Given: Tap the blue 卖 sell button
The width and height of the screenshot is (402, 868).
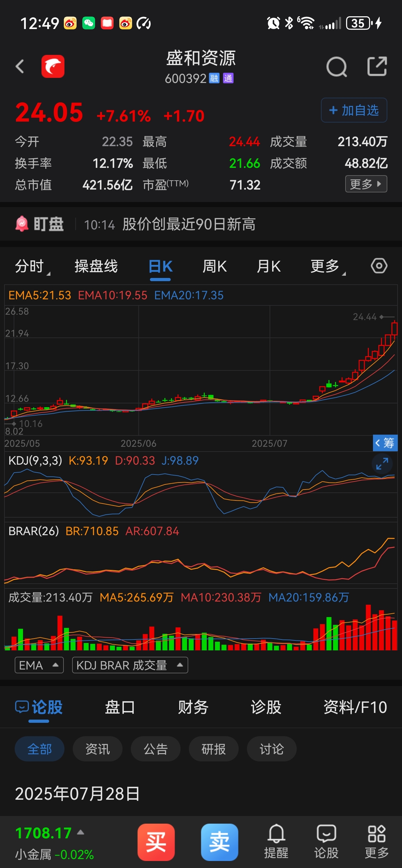Looking at the screenshot, I should pyautogui.click(x=220, y=842).
